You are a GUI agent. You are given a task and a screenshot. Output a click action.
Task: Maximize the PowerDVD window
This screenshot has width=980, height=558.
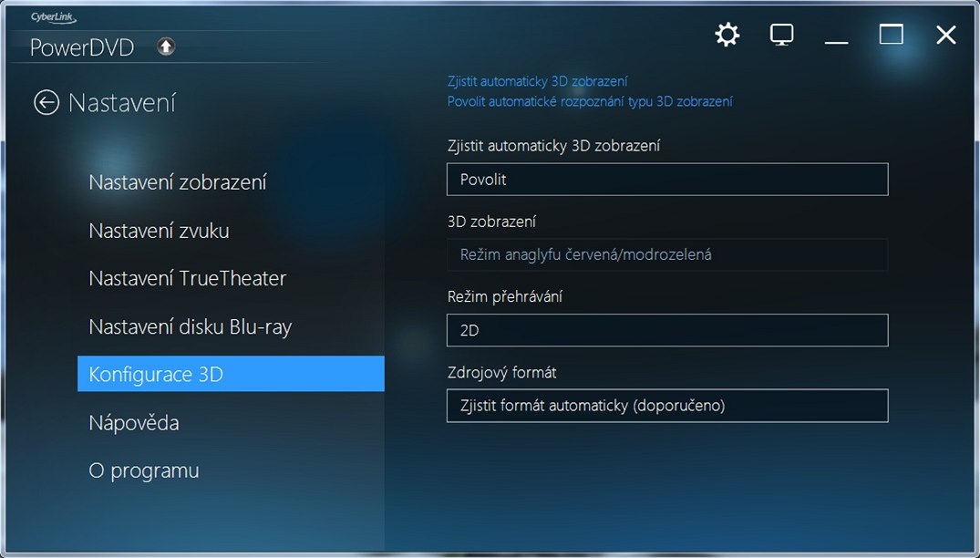click(x=891, y=36)
